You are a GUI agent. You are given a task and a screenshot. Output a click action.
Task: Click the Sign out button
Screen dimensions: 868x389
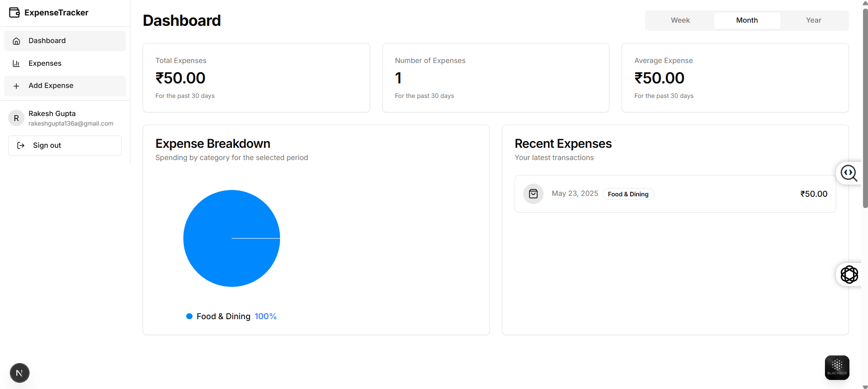pos(65,146)
